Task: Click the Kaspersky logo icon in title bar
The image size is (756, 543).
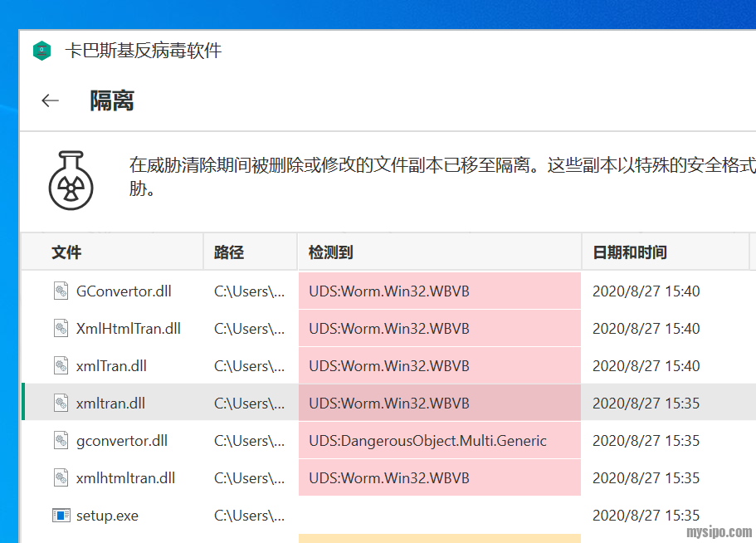Action: coord(42,51)
